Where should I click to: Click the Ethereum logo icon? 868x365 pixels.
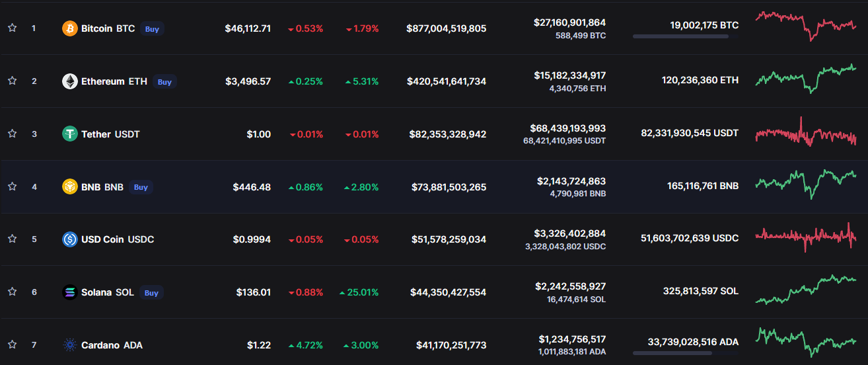pos(70,81)
